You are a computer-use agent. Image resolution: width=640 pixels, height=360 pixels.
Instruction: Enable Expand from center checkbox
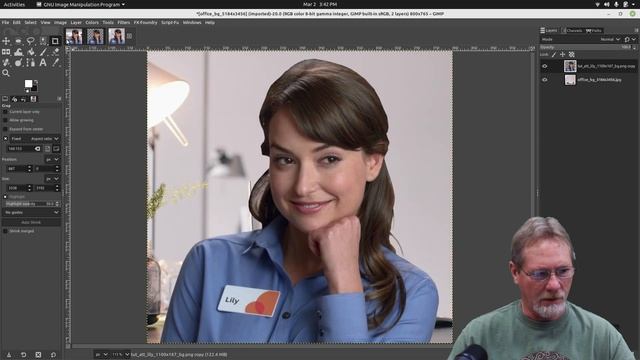click(5, 129)
